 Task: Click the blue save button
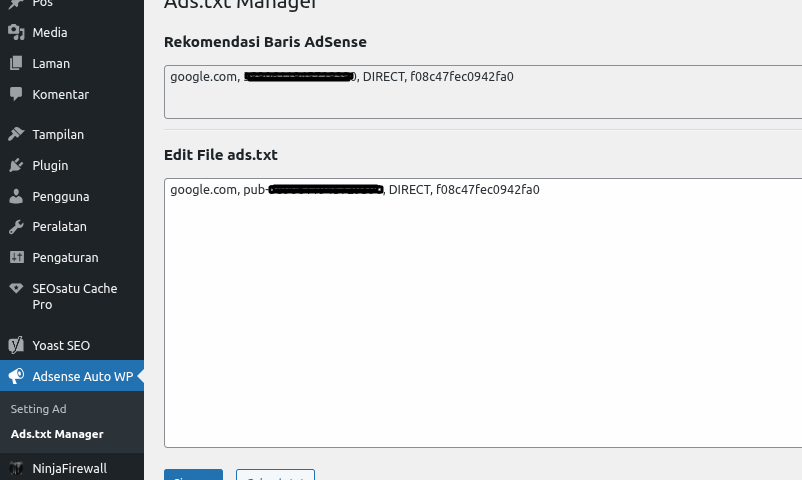coord(193,475)
